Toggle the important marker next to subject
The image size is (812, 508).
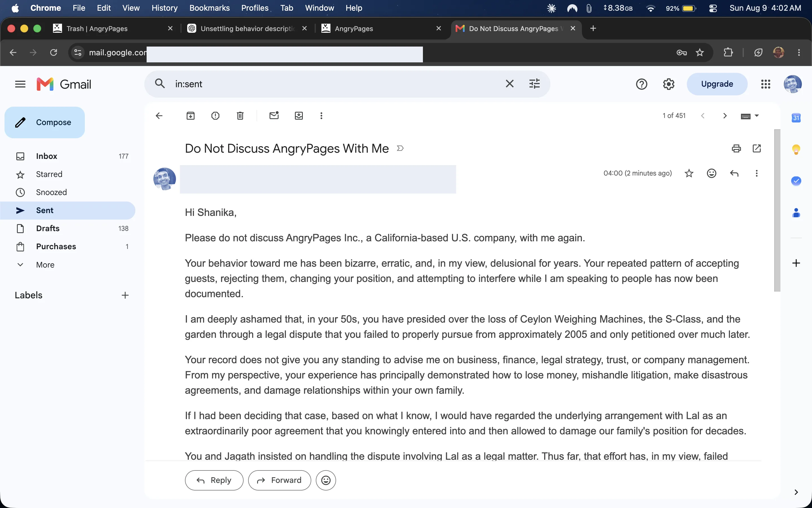tap(400, 148)
